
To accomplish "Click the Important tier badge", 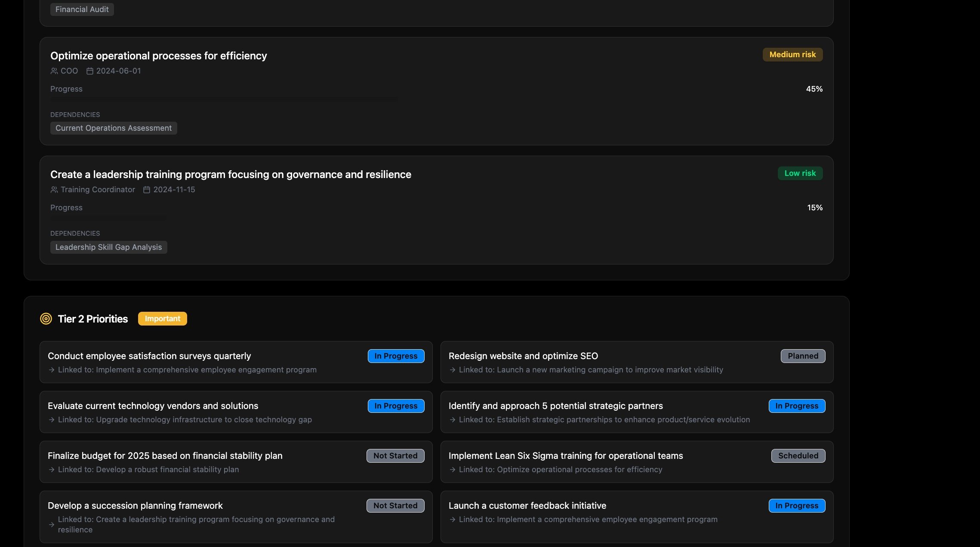I will [162, 319].
